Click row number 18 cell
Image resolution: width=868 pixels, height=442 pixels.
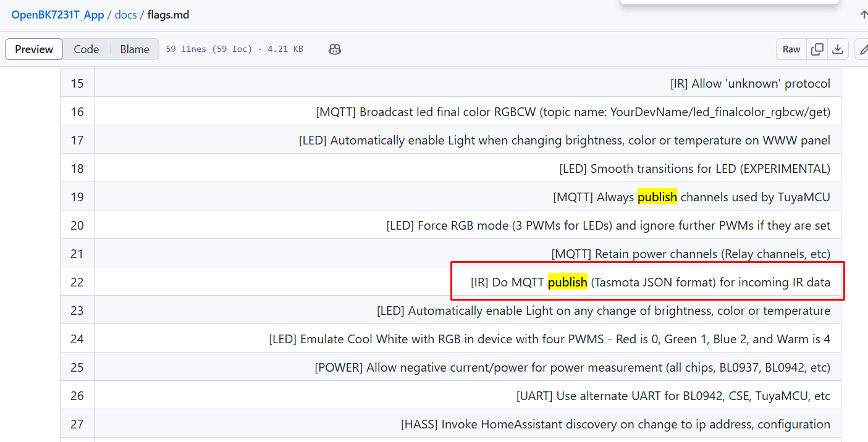click(77, 169)
